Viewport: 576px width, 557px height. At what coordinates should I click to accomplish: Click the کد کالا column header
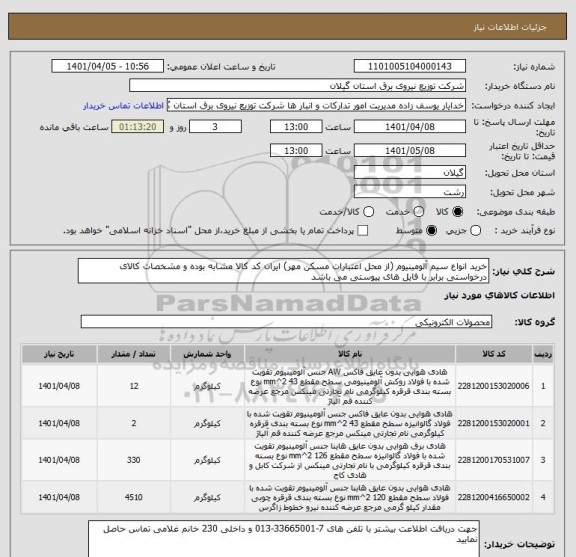pyautogui.click(x=494, y=354)
